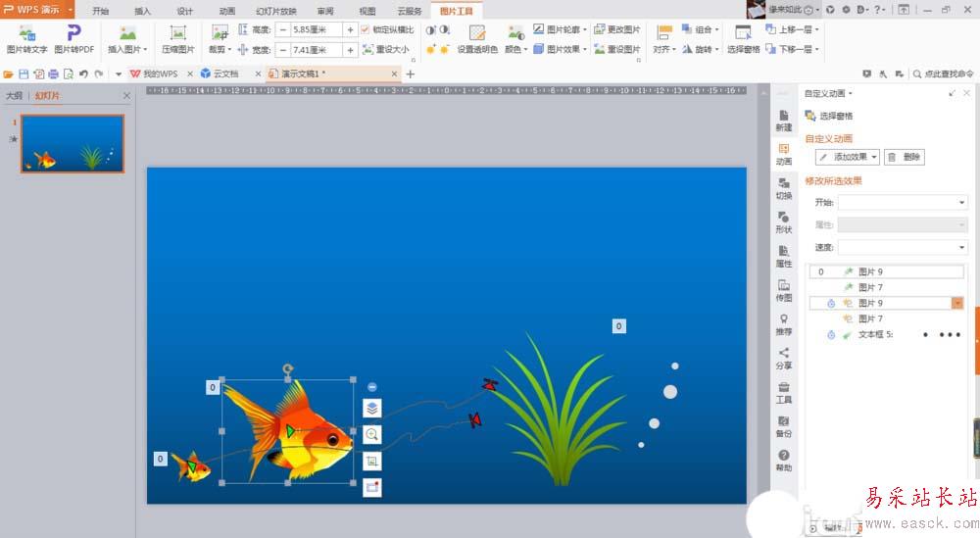Click the 图片转文字 (picture to text) icon
980x538 pixels.
tap(26, 33)
